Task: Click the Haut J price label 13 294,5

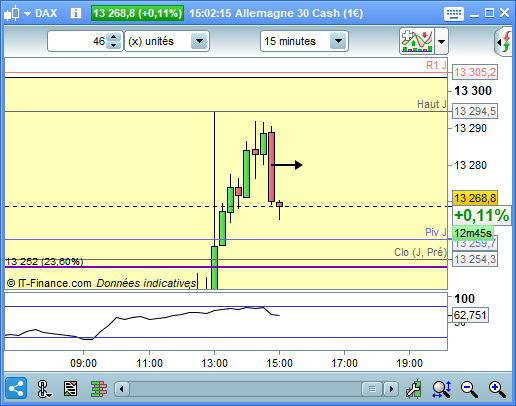Action: click(475, 111)
